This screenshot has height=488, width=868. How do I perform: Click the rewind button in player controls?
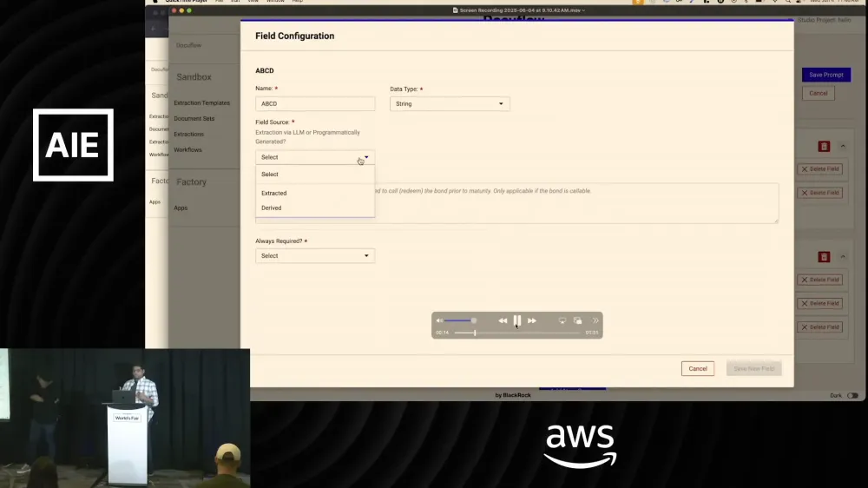503,320
